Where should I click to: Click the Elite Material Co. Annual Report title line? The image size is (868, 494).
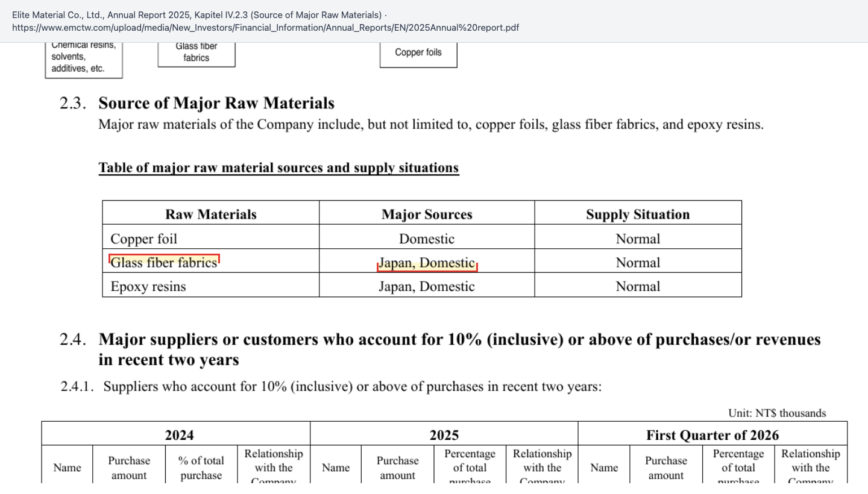click(200, 14)
